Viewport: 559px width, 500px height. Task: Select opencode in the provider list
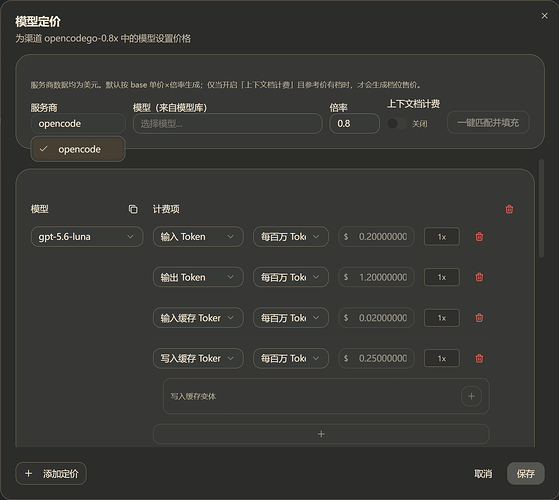pyautogui.click(x=78, y=149)
